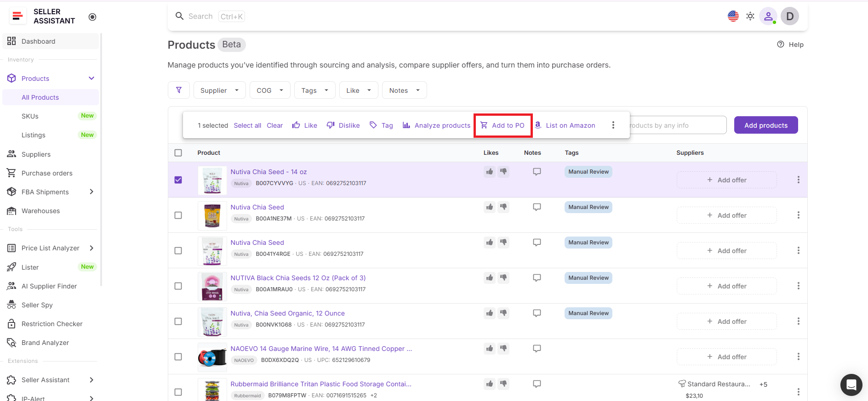Thumbs up NUTIVA Black Chia Seeds 12 Oz
The image size is (868, 401).
(490, 278)
